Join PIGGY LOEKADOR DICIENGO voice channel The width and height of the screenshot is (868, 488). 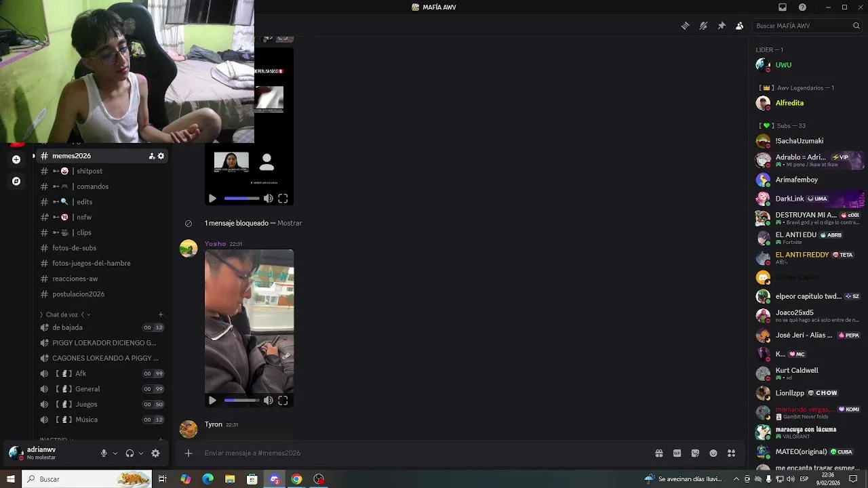[102, 343]
